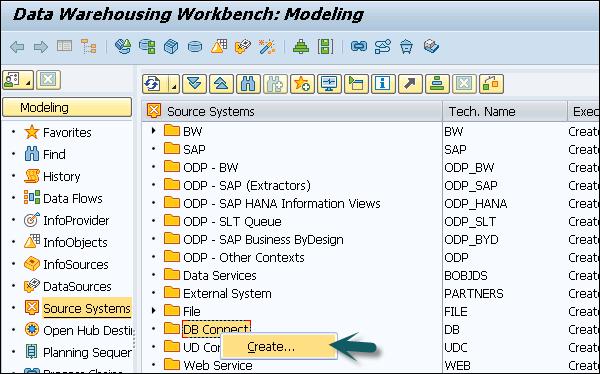Click the chain link icon in top toolbar
Screen dimensions: 600x374
(x=359, y=46)
